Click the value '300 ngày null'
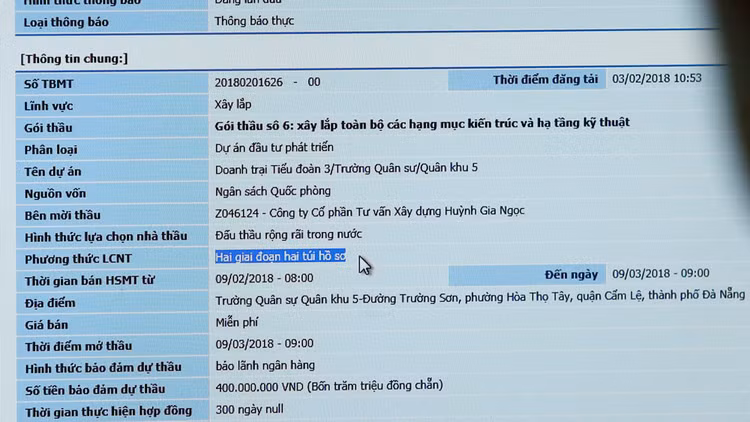The height and width of the screenshot is (422, 750). (x=249, y=409)
